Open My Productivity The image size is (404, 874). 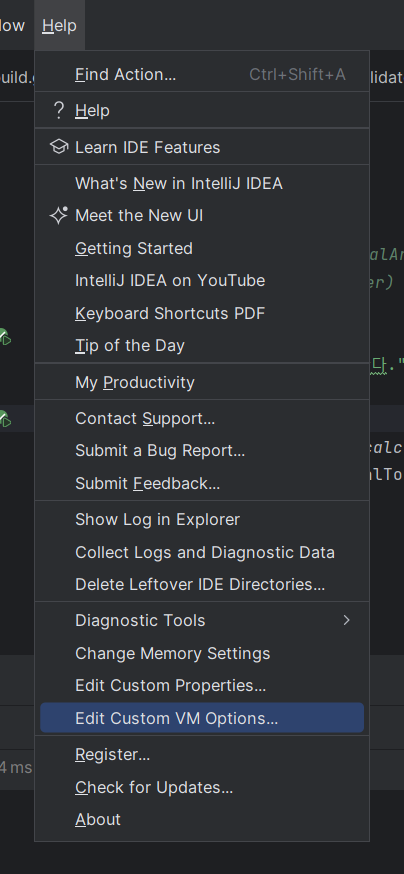(x=202, y=382)
